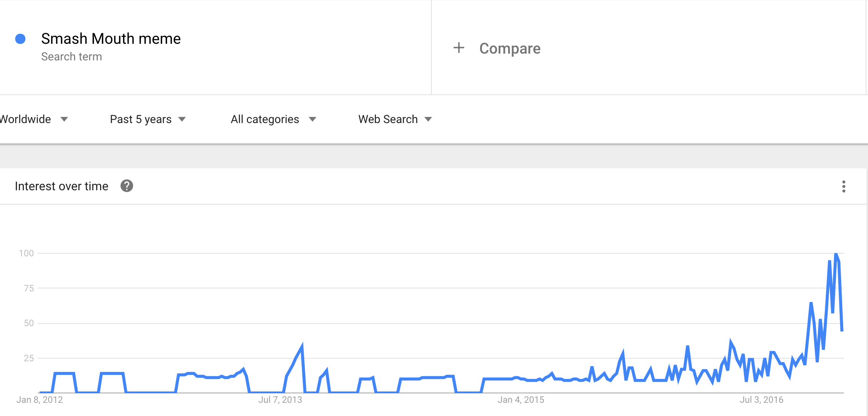Expand the Past 5 years time range
This screenshot has height=416, width=868.
click(x=140, y=119)
